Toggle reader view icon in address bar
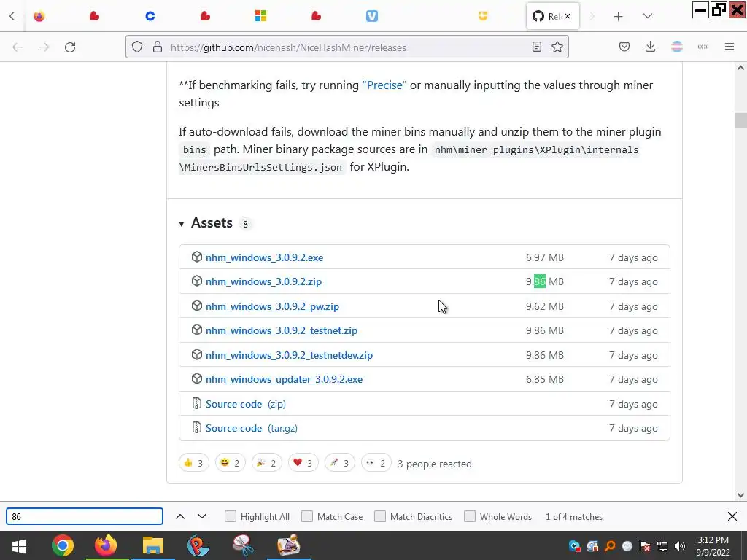The width and height of the screenshot is (747, 560). (537, 47)
